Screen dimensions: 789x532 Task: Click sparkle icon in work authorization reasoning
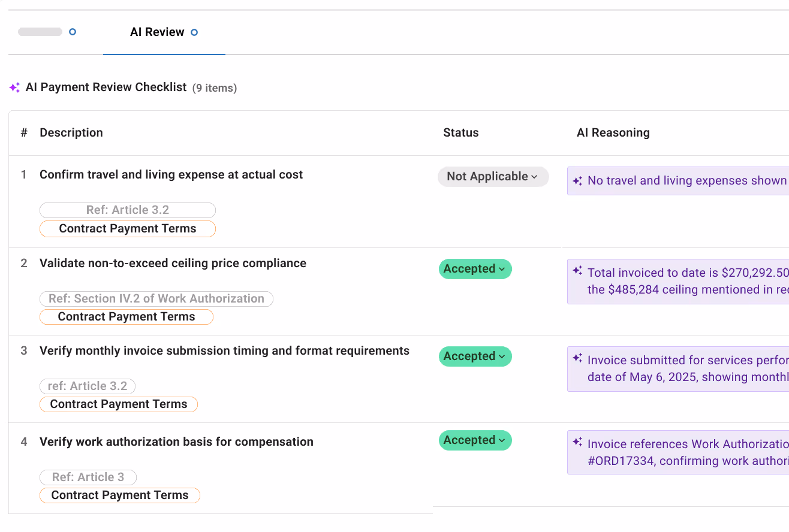click(x=577, y=442)
